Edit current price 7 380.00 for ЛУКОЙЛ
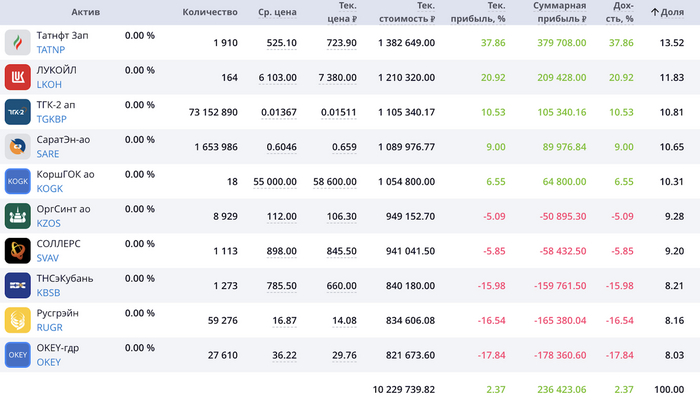 tap(336, 78)
